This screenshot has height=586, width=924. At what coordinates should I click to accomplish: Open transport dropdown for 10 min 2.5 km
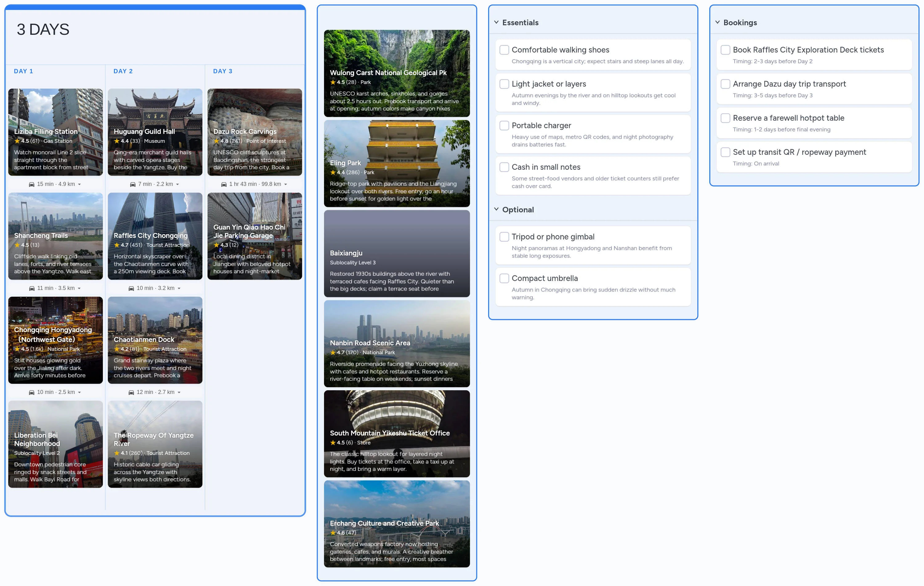[x=79, y=392]
